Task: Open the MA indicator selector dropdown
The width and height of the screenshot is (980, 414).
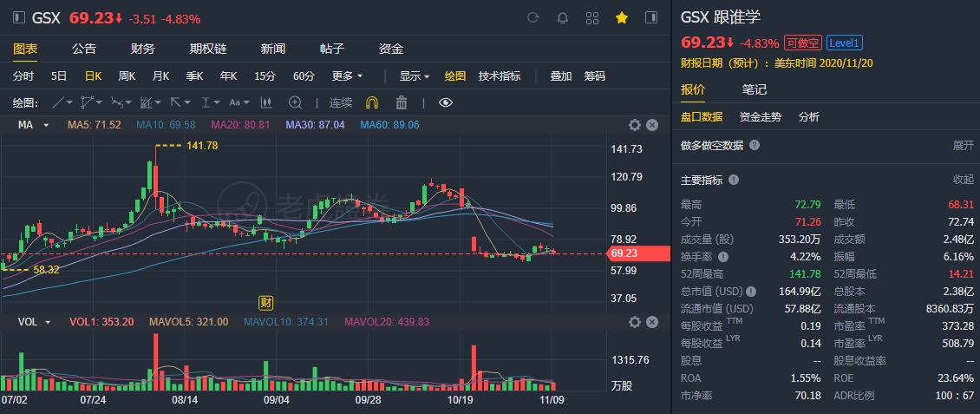Action: pos(35,125)
